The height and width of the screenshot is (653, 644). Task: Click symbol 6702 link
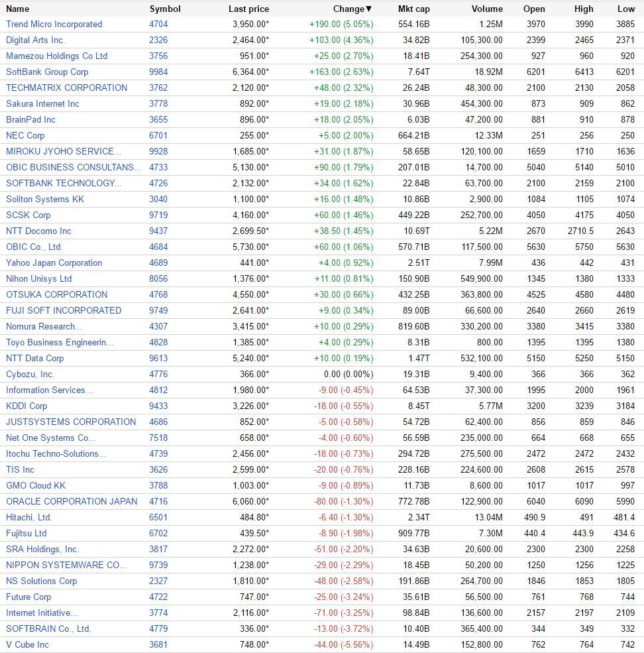click(158, 533)
